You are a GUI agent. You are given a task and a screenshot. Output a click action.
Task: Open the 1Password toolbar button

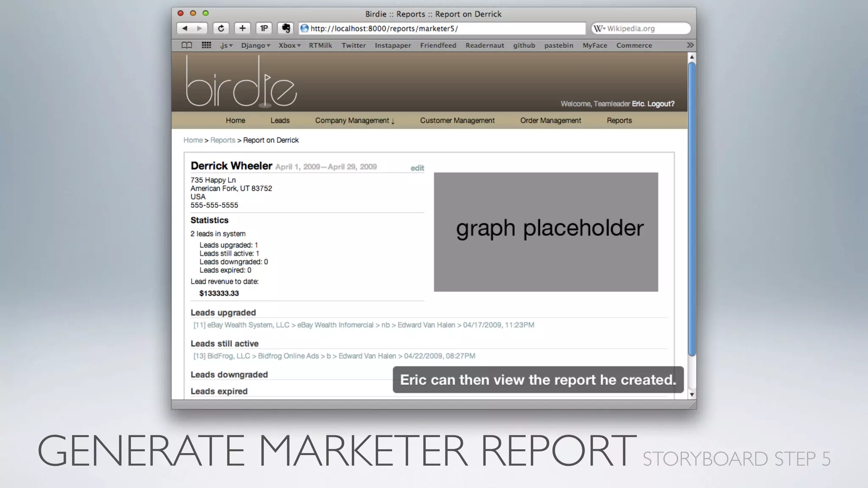(264, 28)
